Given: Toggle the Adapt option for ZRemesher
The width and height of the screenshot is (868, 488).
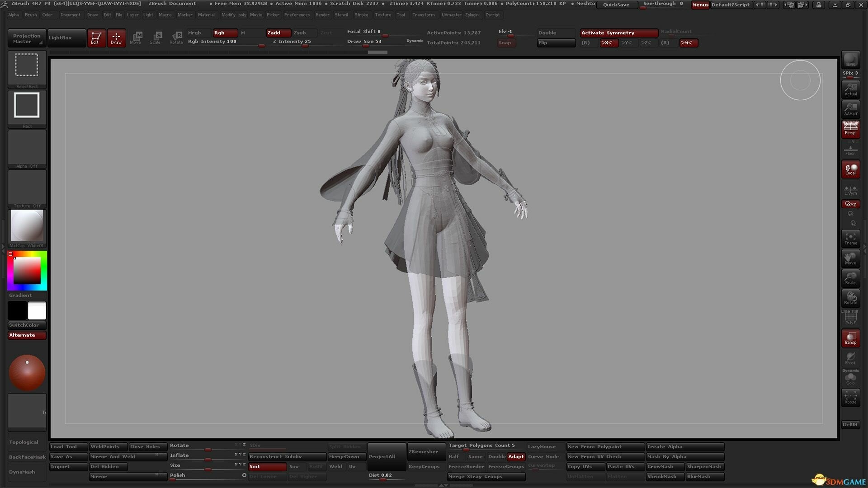Looking at the screenshot, I should click(516, 456).
